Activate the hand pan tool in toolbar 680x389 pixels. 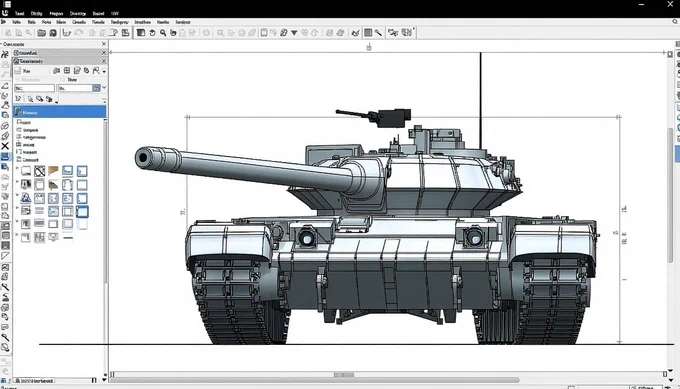click(173, 33)
